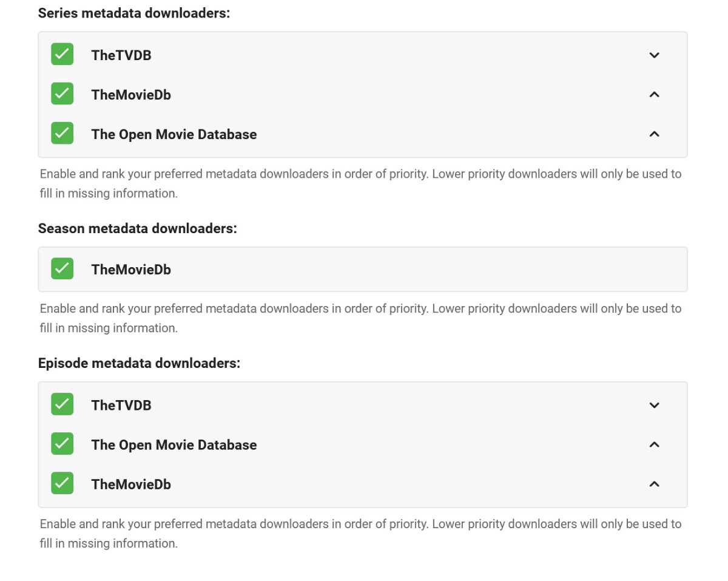The image size is (728, 581).
Task: Disable The Open Movie Database for Episodes
Action: tap(62, 444)
